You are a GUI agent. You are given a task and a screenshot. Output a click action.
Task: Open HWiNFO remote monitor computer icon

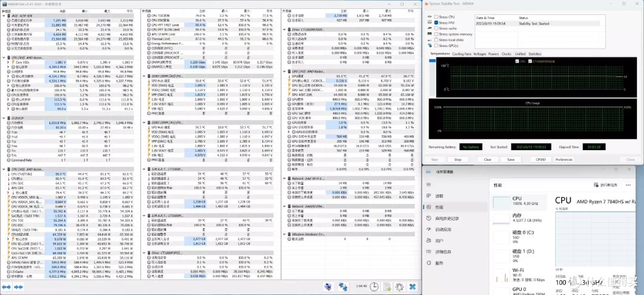click(x=328, y=287)
